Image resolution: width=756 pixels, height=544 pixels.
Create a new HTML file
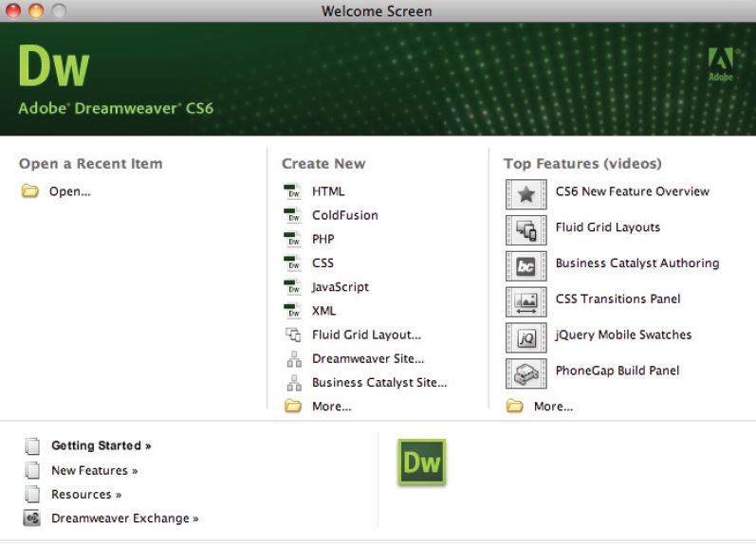click(328, 191)
